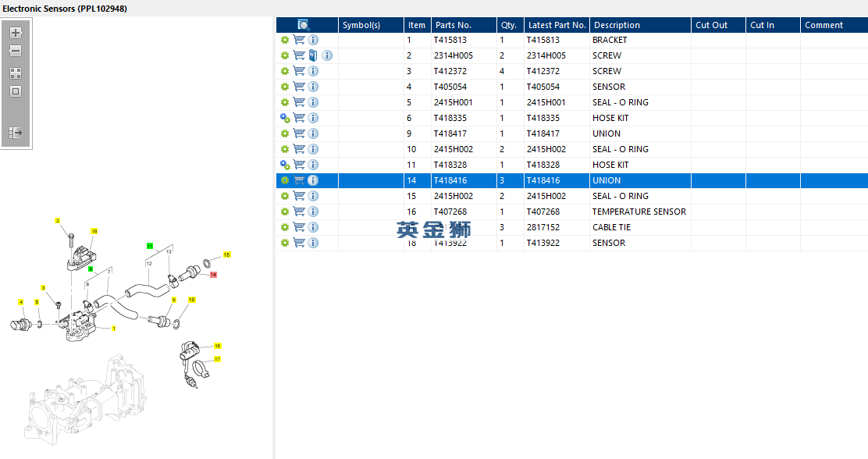Add BRACKET T415813 to cart

(299, 40)
